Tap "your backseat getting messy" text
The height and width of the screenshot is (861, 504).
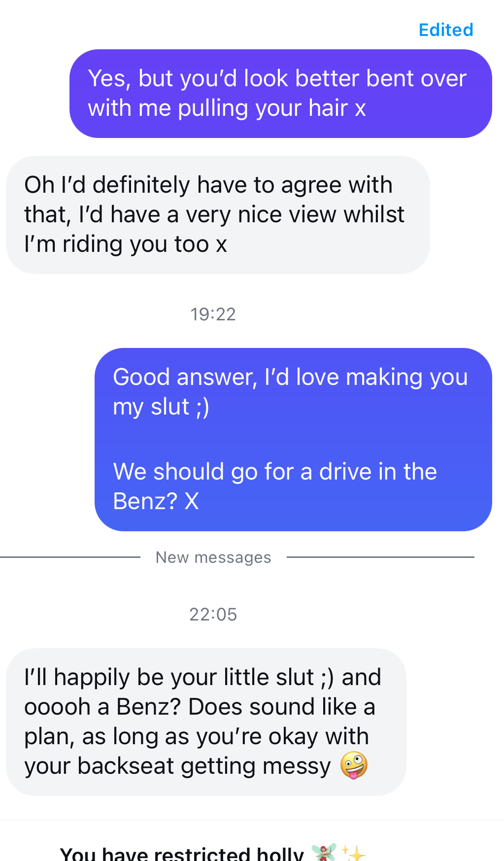[177, 766]
